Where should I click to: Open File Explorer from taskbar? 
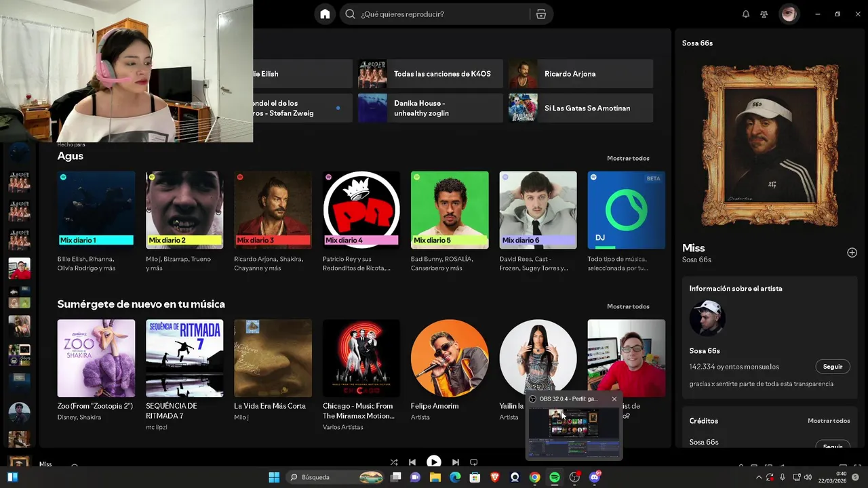click(x=435, y=477)
